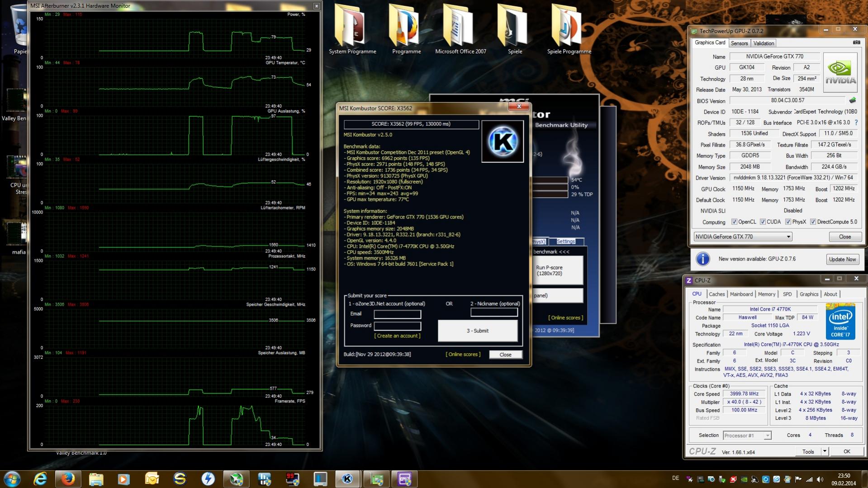Open the System Programme desktop folder

pos(352,29)
